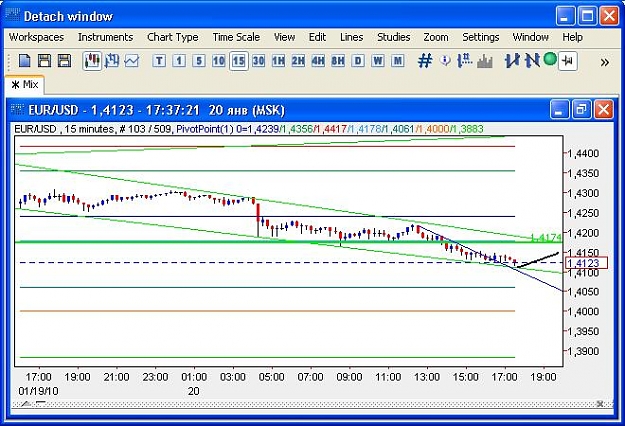Viewport: 625px width, 426px height.
Task: Minimize the EUR/USD chart window
Action: click(x=559, y=110)
